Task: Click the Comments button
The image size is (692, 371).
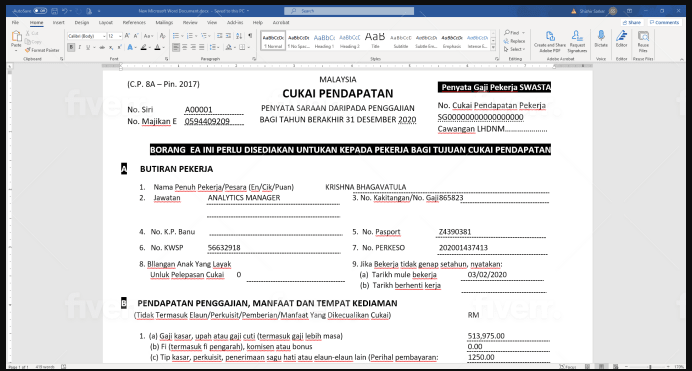Action: [664, 22]
